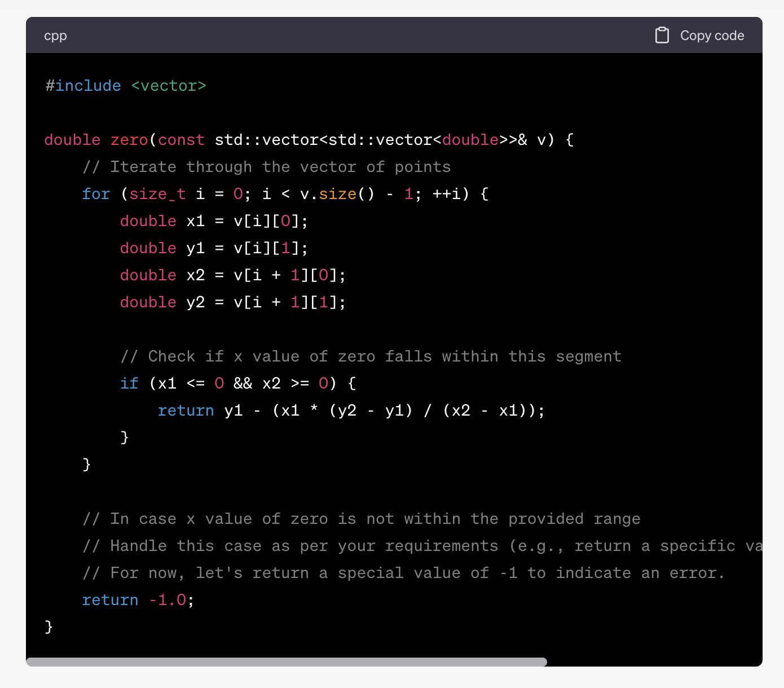This screenshot has width=784, height=688.
Task: Click the 'For now, let's return' comment
Action: 403,573
